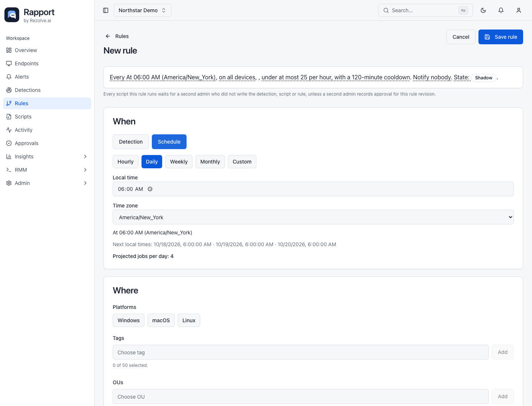Open the Northstar Demo workspace switcher
The width and height of the screenshot is (532, 406).
pyautogui.click(x=143, y=10)
